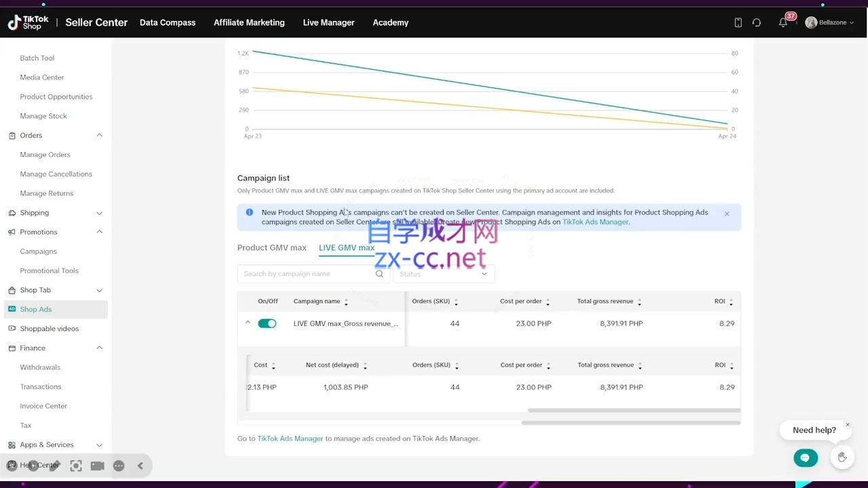Open the notifications bell icon
The width and height of the screenshot is (868, 488).
pos(783,23)
